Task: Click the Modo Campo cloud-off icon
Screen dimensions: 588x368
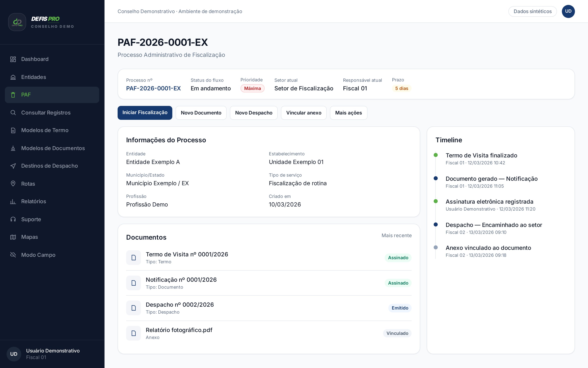Action: coord(13,255)
